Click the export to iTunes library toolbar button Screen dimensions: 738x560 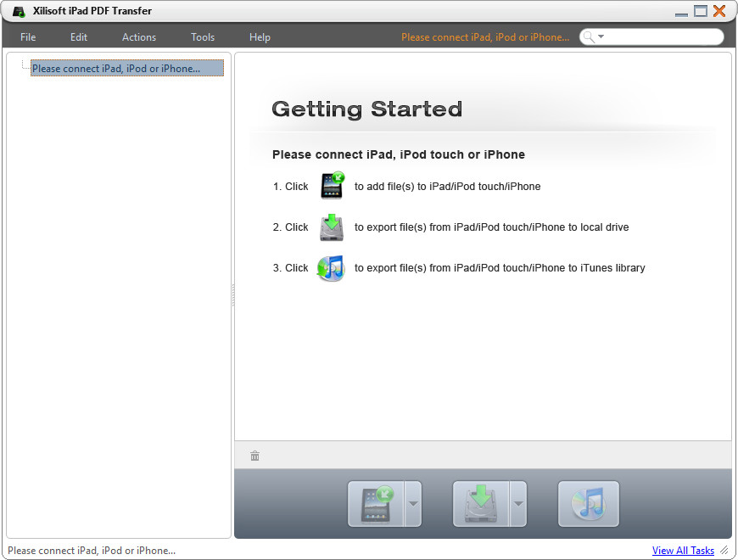coord(589,504)
